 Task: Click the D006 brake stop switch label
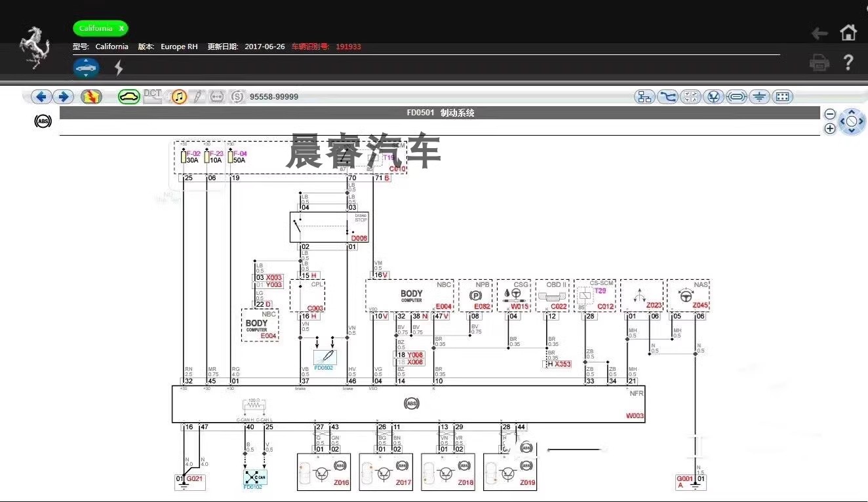[x=359, y=239]
